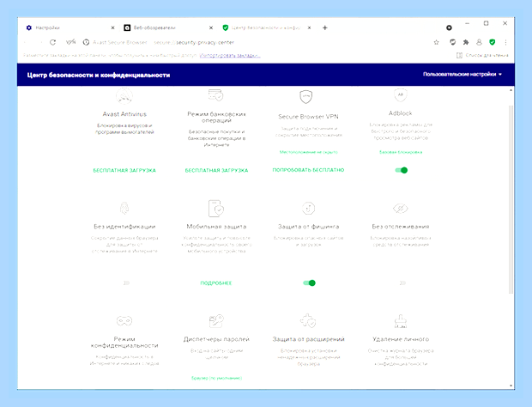Screen dimensions: 532x407
Task: Click the Без отслеживания crossed-eye icon
Action: (x=401, y=208)
